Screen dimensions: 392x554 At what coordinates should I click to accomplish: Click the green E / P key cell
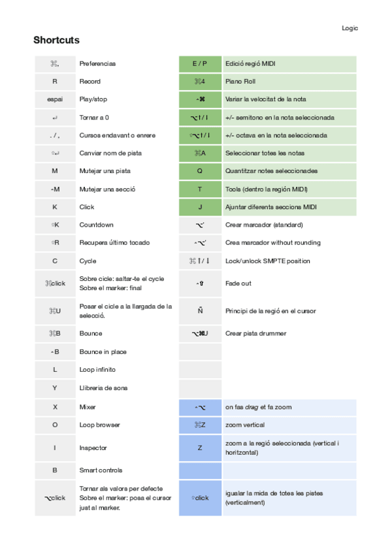(x=200, y=64)
